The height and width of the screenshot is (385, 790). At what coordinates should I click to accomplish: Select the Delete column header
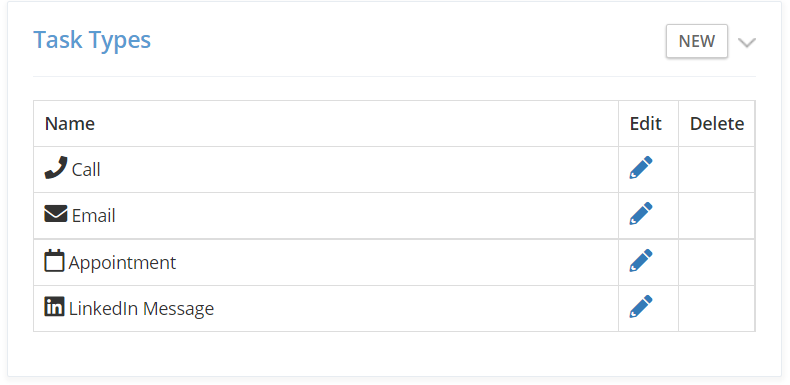(x=717, y=124)
